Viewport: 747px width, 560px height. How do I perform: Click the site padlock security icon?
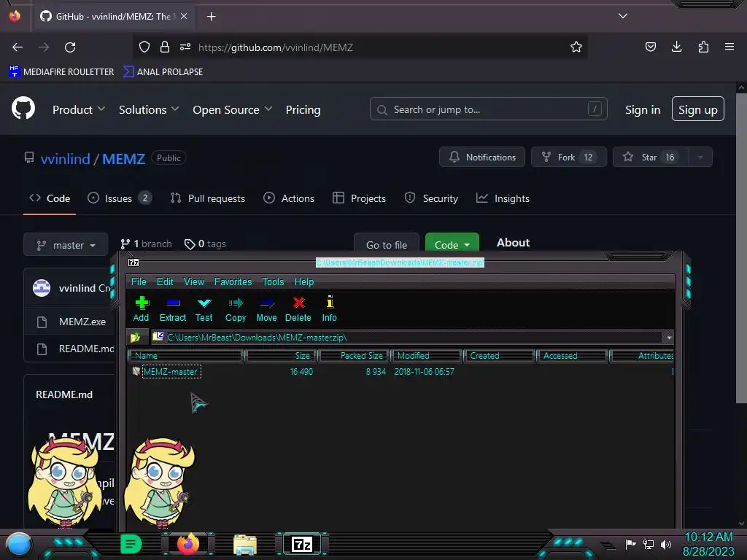click(x=165, y=47)
